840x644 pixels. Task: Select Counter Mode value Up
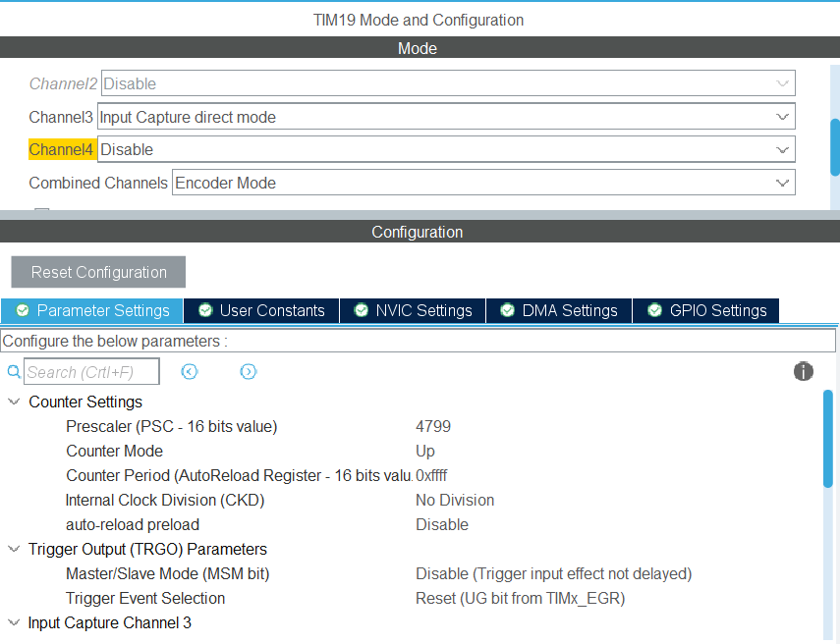(425, 452)
